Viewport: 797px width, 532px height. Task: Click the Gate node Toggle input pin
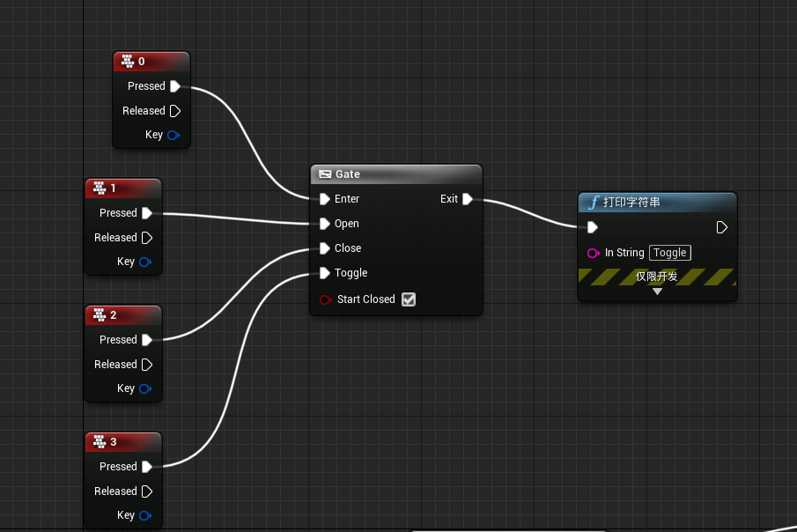(x=325, y=273)
